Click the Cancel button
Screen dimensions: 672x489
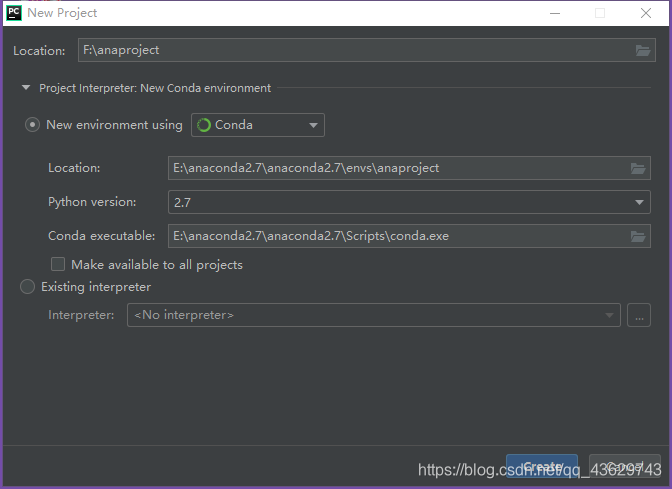click(x=625, y=466)
